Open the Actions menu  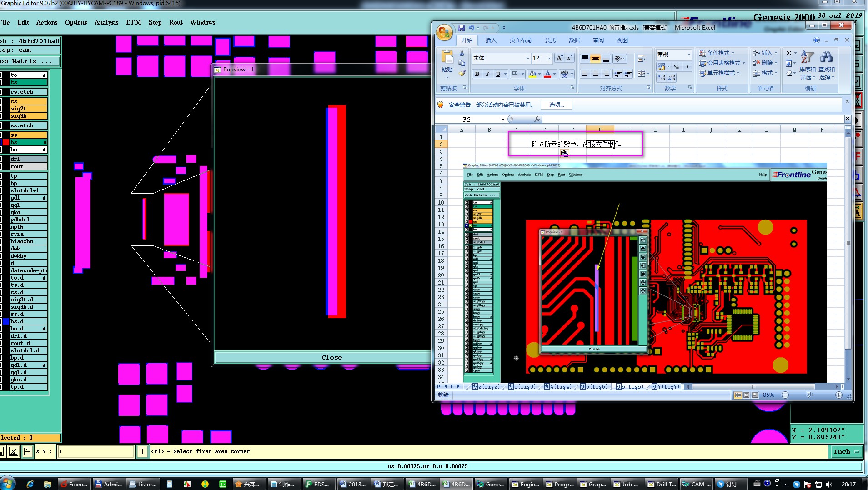point(47,22)
